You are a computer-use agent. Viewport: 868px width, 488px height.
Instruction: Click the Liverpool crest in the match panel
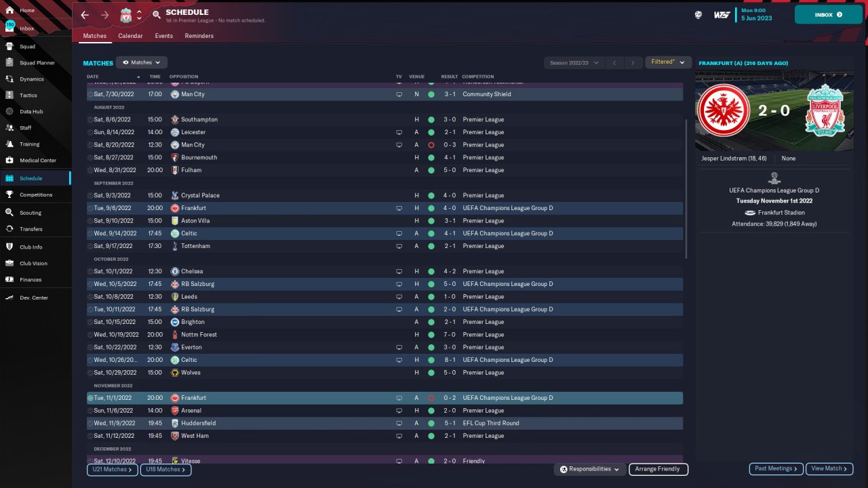(825, 110)
